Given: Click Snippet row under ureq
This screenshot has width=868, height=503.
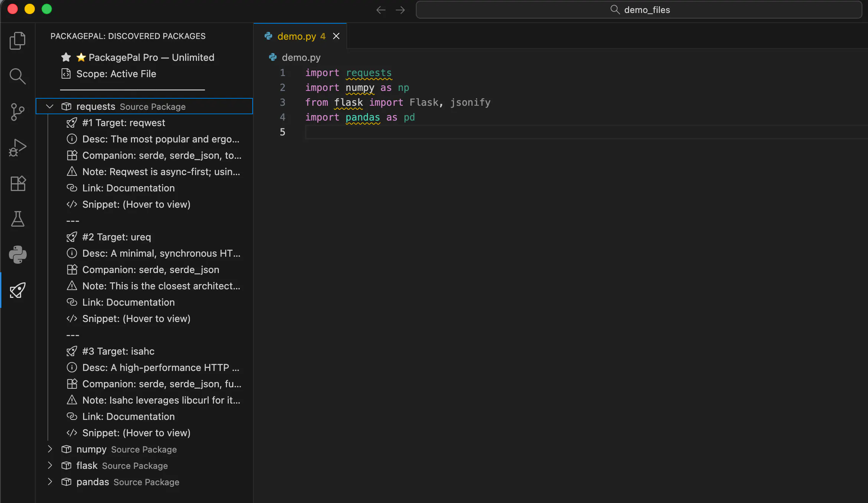Looking at the screenshot, I should click(x=145, y=319).
